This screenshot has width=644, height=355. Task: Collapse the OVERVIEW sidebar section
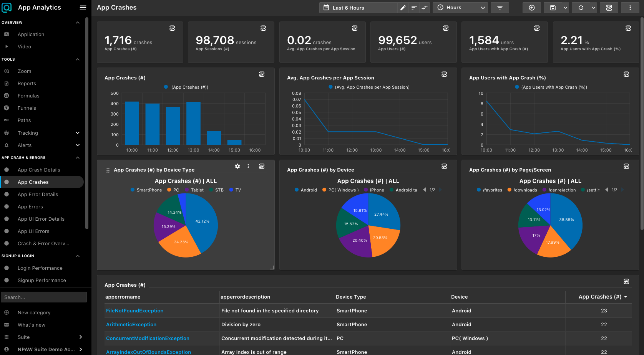(77, 22)
